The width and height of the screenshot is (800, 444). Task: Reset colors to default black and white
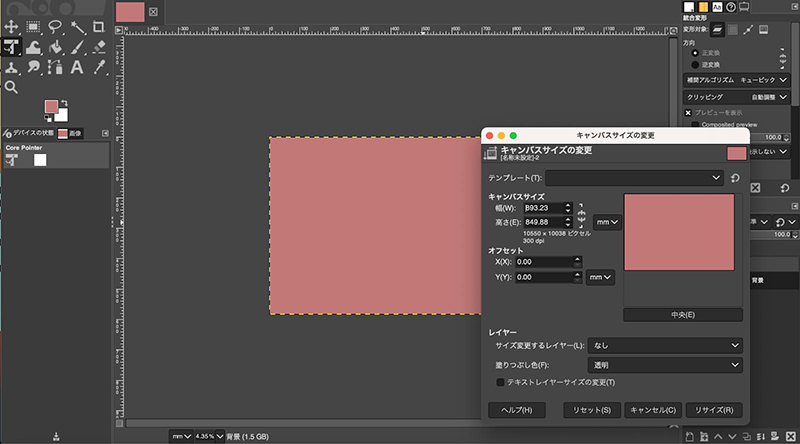pos(47,118)
